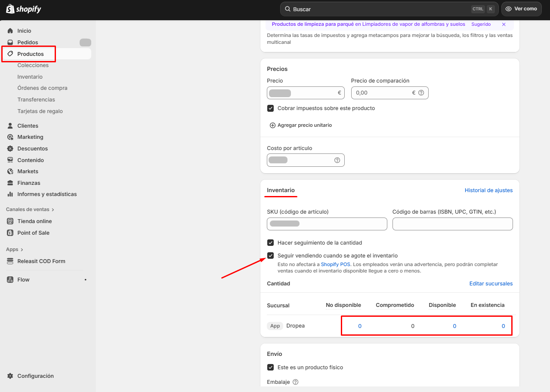Open the Ver como preview menu
Screen dimensions: 550x392
[x=521, y=9]
